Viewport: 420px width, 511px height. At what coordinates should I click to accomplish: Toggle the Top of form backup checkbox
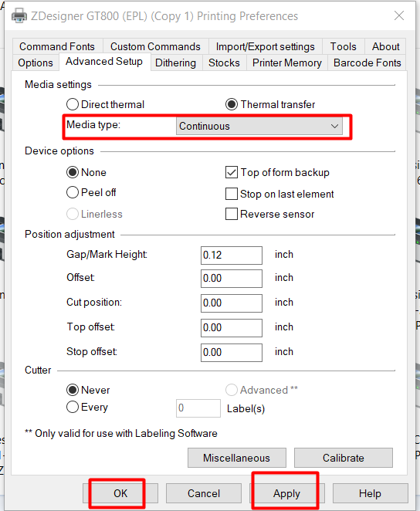pos(232,172)
